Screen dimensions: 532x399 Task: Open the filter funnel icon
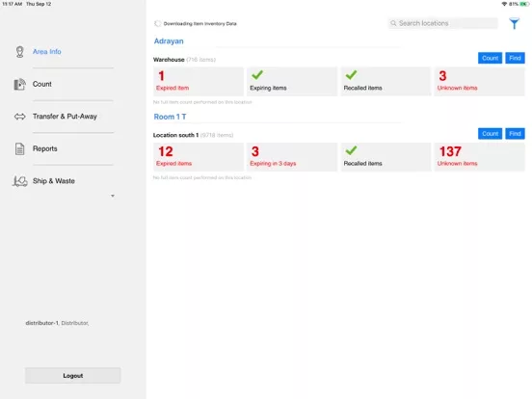(x=515, y=23)
